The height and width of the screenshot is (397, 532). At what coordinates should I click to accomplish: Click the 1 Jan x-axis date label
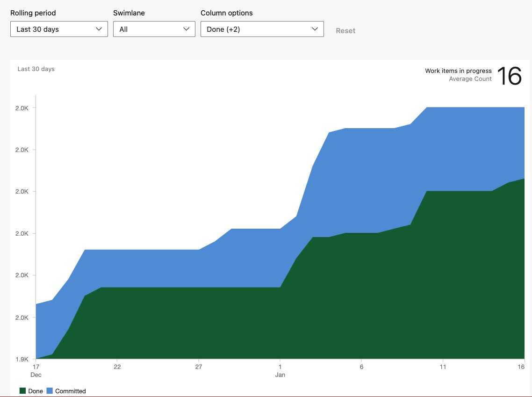pyautogui.click(x=280, y=370)
